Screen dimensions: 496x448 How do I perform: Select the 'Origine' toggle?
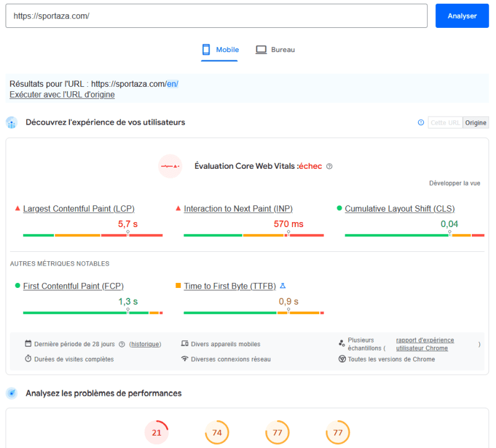[x=476, y=123]
